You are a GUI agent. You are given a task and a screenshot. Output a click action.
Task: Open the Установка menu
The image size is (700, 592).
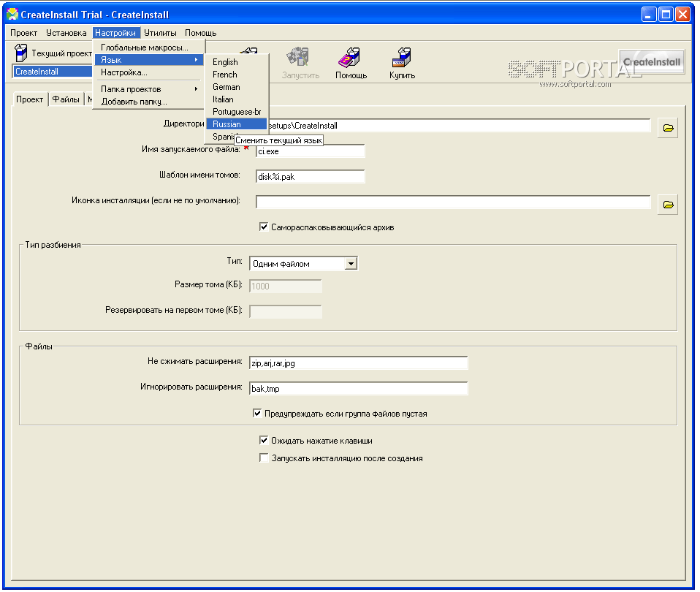point(66,33)
